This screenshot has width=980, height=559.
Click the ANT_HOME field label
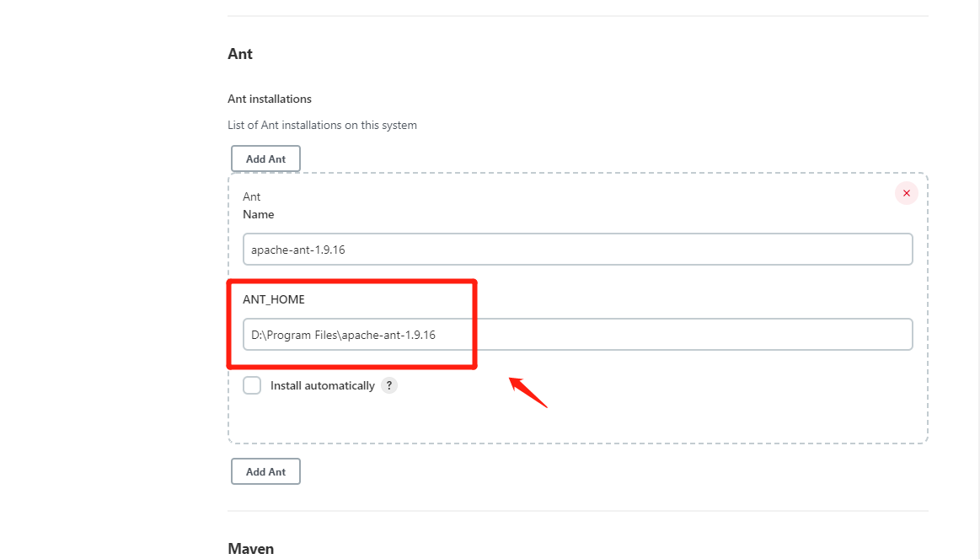point(274,299)
